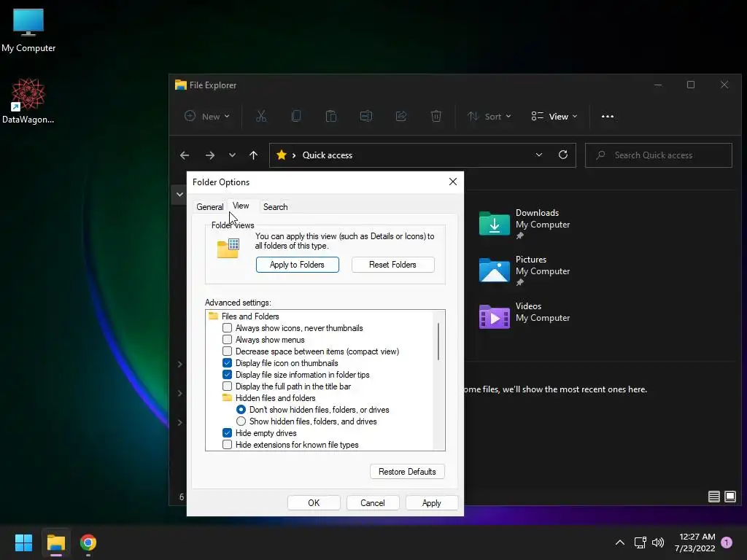
Task: Open the volume speaker tray icon
Action: tap(658, 542)
